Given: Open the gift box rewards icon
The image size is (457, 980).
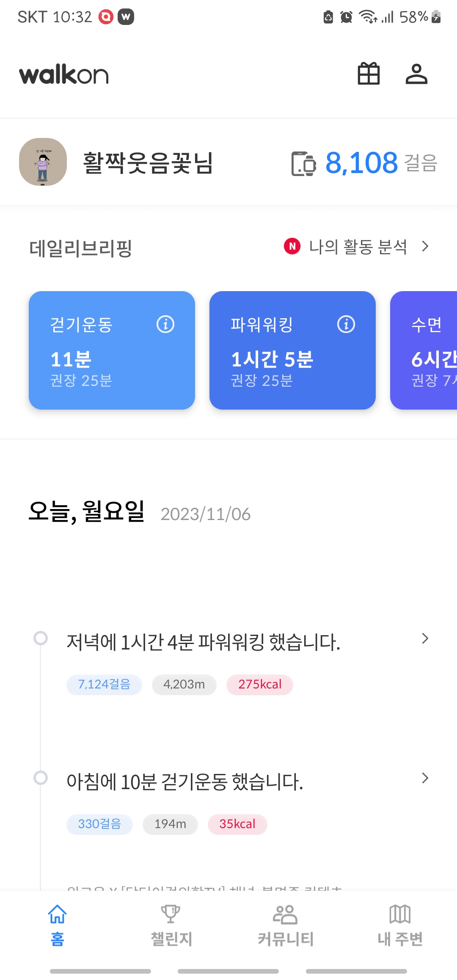Looking at the screenshot, I should [369, 74].
